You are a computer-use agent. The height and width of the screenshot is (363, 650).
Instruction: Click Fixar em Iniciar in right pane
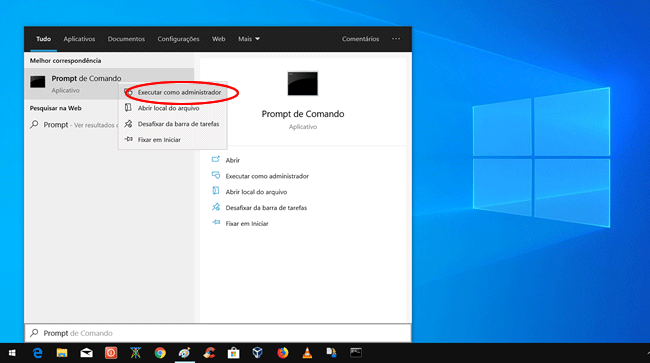click(x=247, y=223)
